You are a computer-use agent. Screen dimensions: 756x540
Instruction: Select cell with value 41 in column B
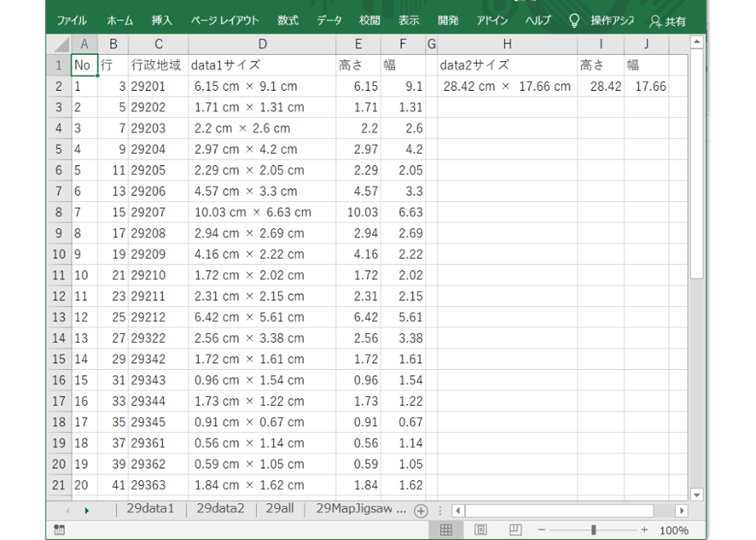[x=113, y=485]
